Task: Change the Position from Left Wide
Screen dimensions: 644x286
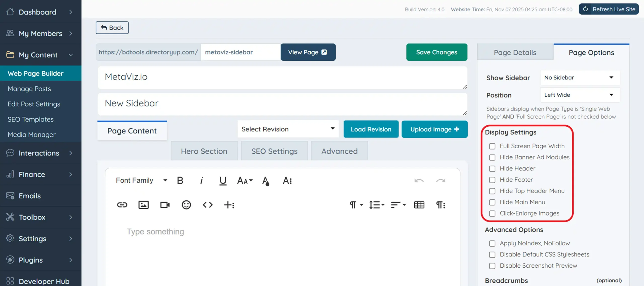Action: pos(580,95)
